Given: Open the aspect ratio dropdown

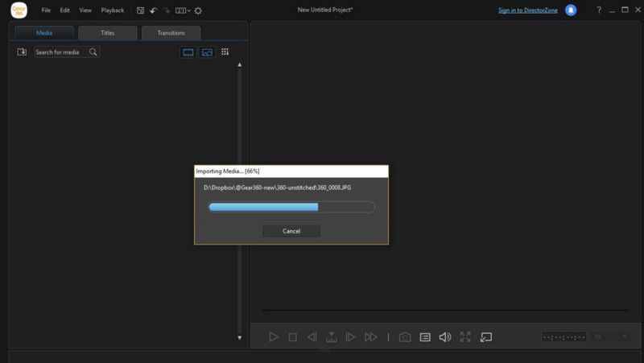Looking at the screenshot, I should pyautogui.click(x=183, y=10).
